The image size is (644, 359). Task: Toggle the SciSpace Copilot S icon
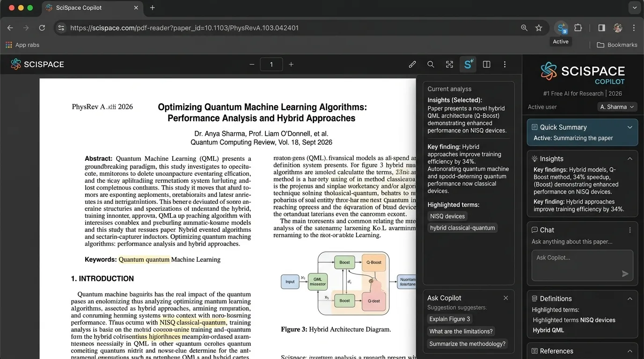(468, 65)
